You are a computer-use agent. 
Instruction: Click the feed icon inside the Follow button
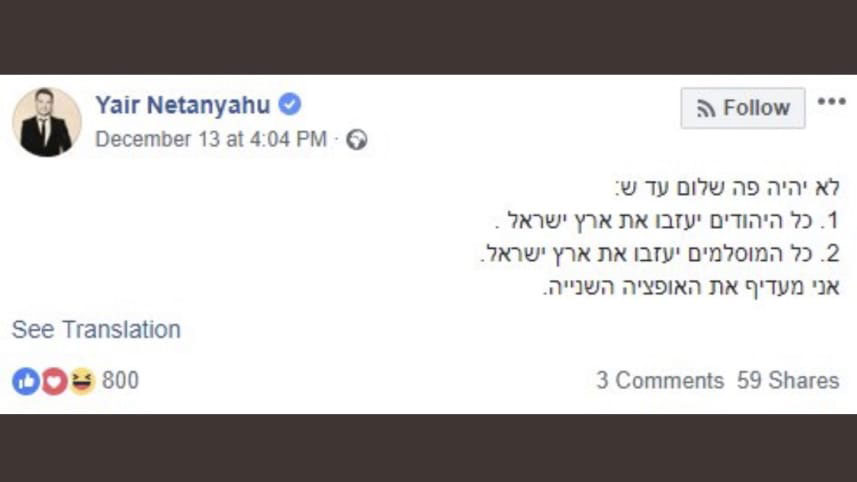point(706,109)
